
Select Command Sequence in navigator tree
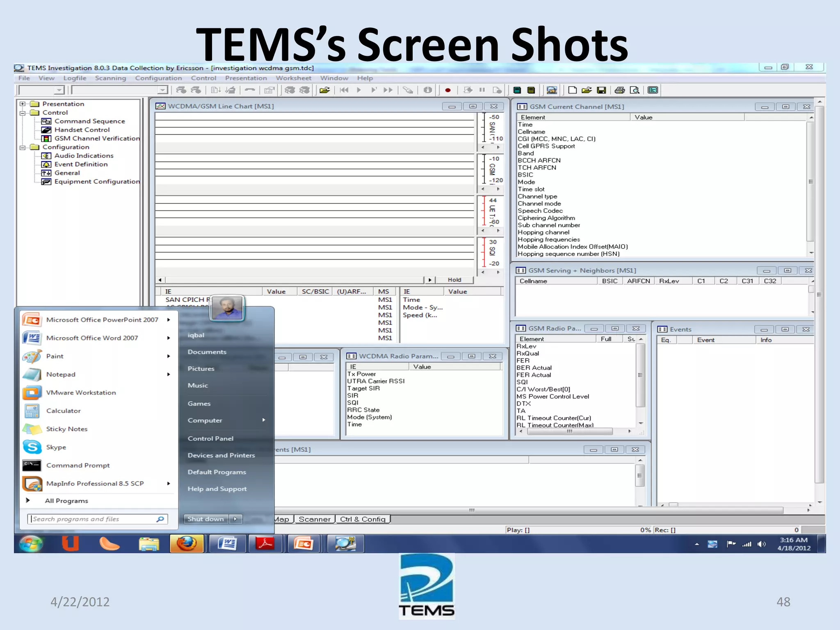(89, 121)
